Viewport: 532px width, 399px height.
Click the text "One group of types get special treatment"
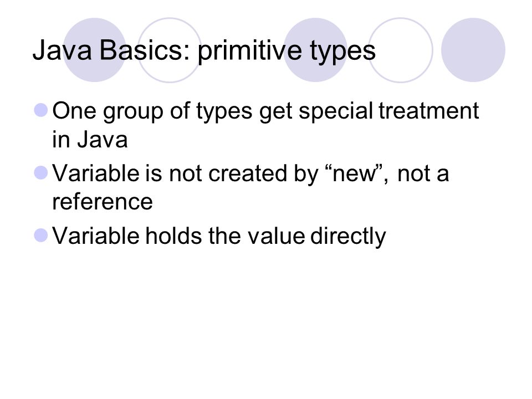(265, 111)
